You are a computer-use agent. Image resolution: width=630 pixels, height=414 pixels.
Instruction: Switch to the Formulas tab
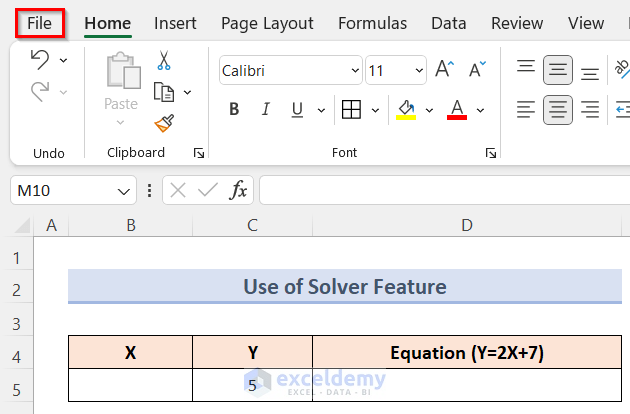[372, 23]
